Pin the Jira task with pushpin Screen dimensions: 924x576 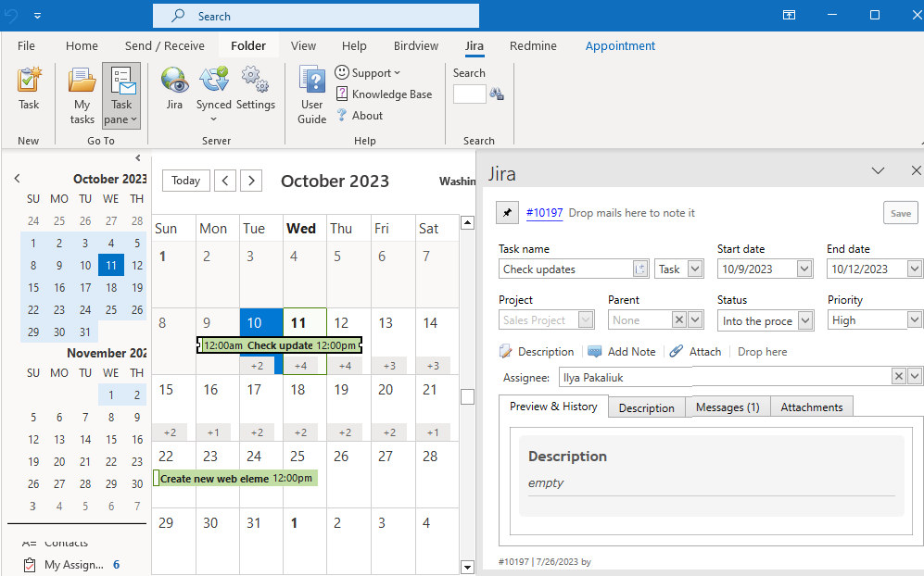click(507, 213)
